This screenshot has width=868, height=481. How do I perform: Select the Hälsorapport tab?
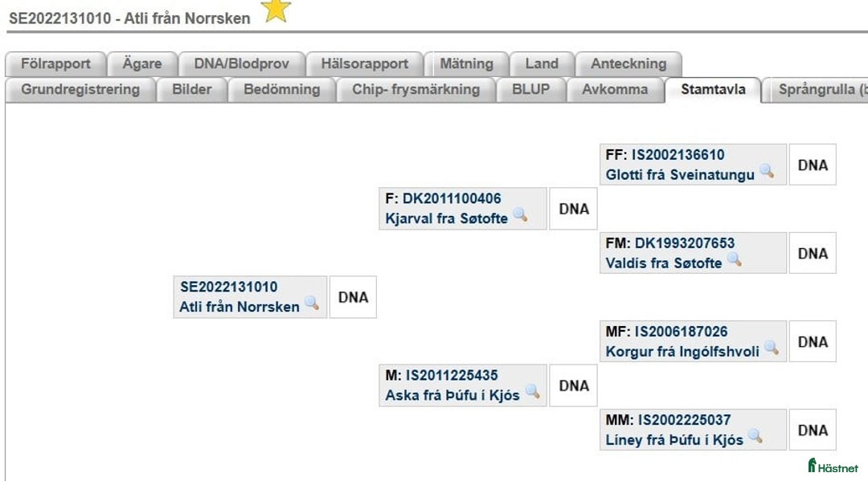364,63
